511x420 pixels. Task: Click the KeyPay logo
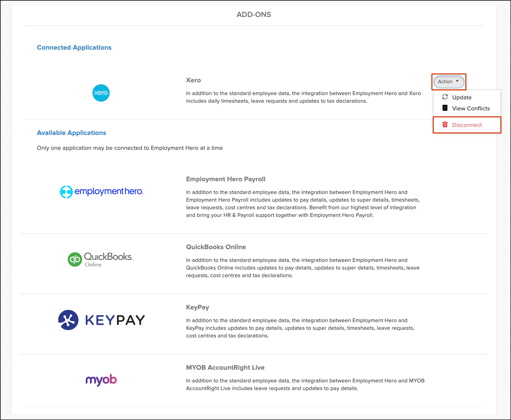click(101, 320)
